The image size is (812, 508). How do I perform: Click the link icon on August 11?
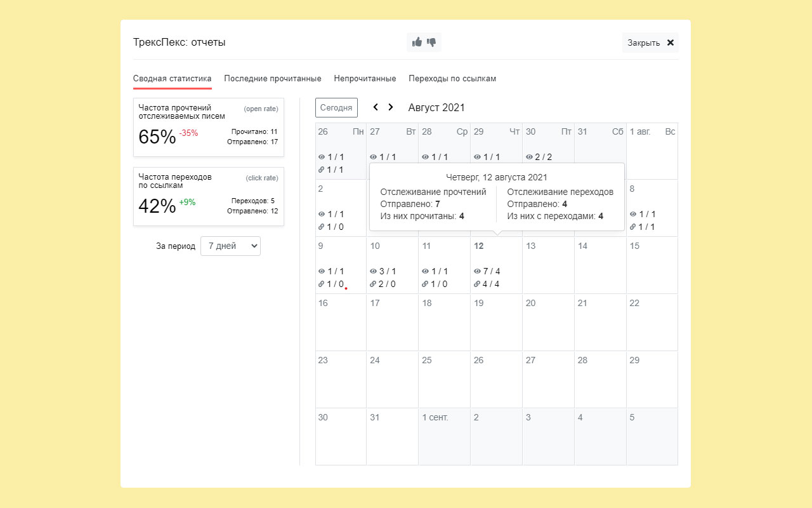(x=425, y=284)
